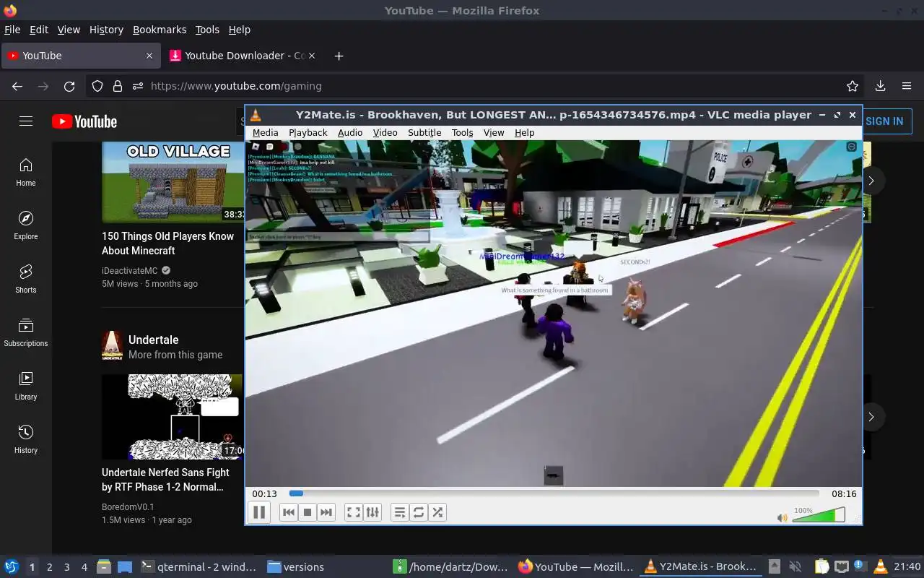Adjust the VLC volume slider
The width and height of the screenshot is (924, 578).
pos(819,515)
